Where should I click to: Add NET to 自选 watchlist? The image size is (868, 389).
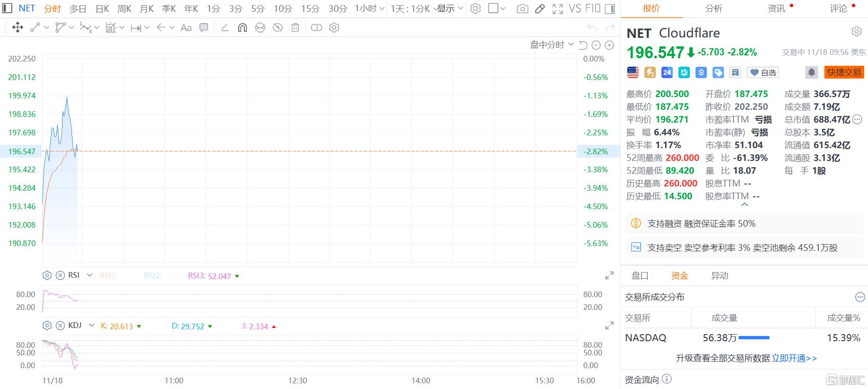click(x=763, y=72)
